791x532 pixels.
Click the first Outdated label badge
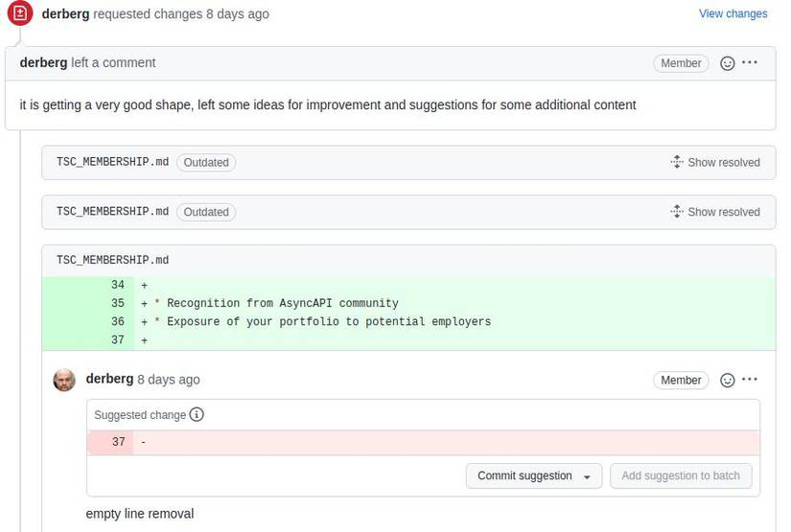206,163
